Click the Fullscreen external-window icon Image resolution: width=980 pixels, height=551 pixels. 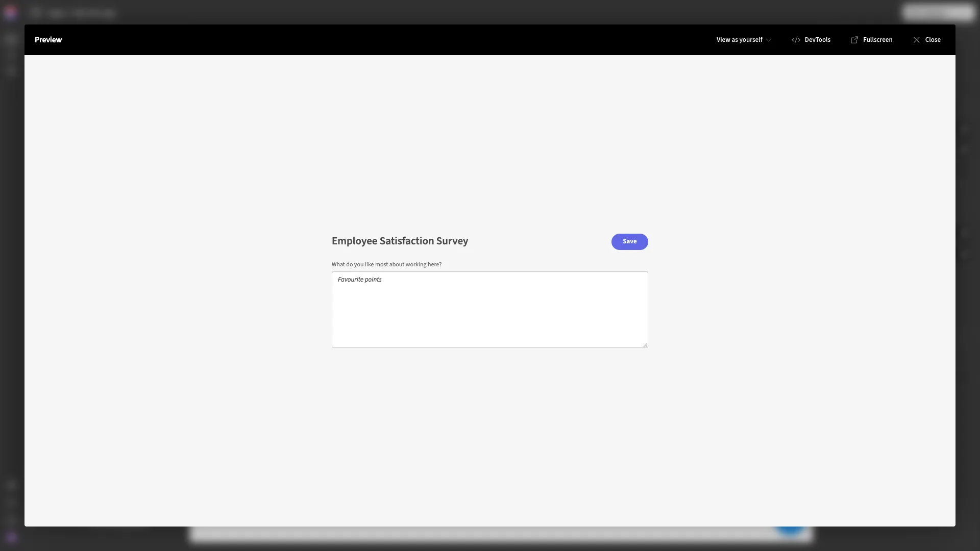854,40
